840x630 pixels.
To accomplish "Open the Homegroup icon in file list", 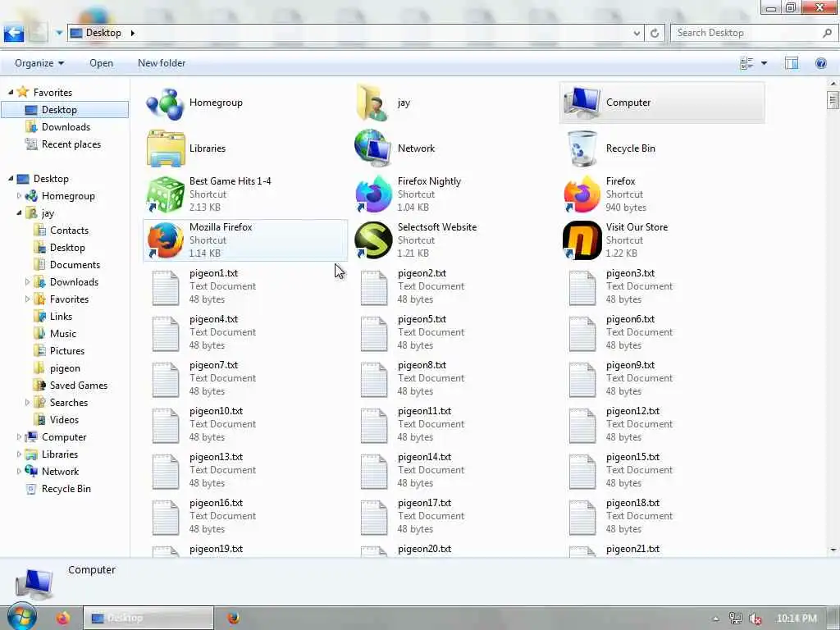I will coord(165,103).
